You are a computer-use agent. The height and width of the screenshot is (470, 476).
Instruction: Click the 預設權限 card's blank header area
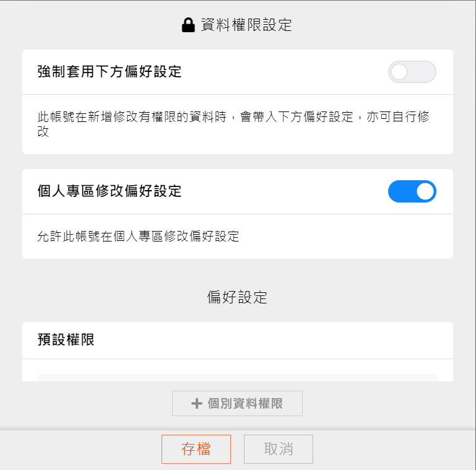point(279,339)
